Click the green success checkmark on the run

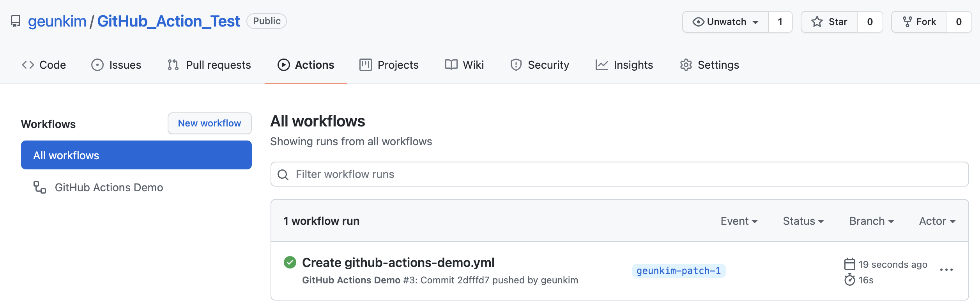point(290,262)
